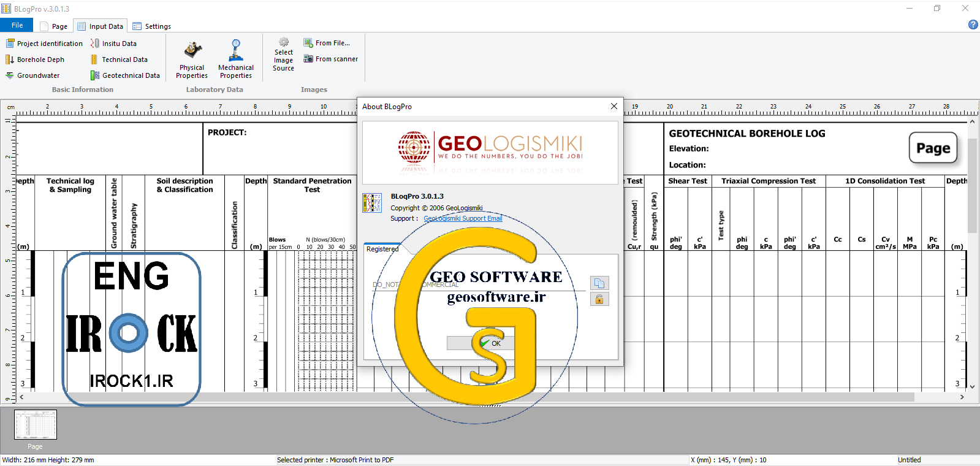Click the horizontal scrollbar left arrow
The image size is (980, 466).
click(x=21, y=397)
